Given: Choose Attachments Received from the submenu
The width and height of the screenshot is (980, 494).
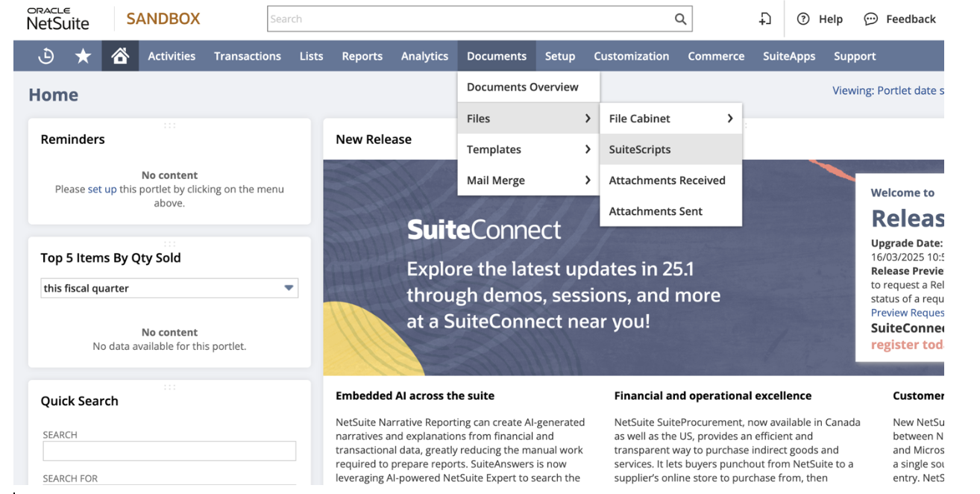Looking at the screenshot, I should 670,180.
